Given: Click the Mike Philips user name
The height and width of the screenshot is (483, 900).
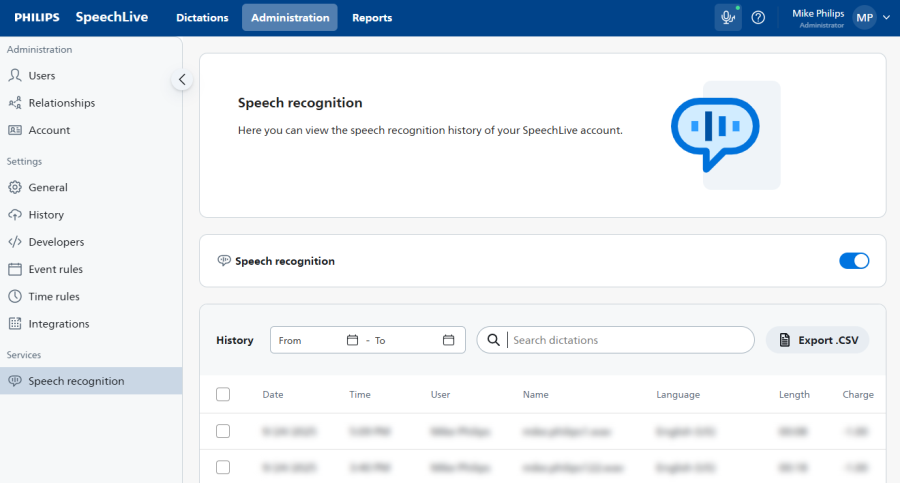Looking at the screenshot, I should [818, 13].
